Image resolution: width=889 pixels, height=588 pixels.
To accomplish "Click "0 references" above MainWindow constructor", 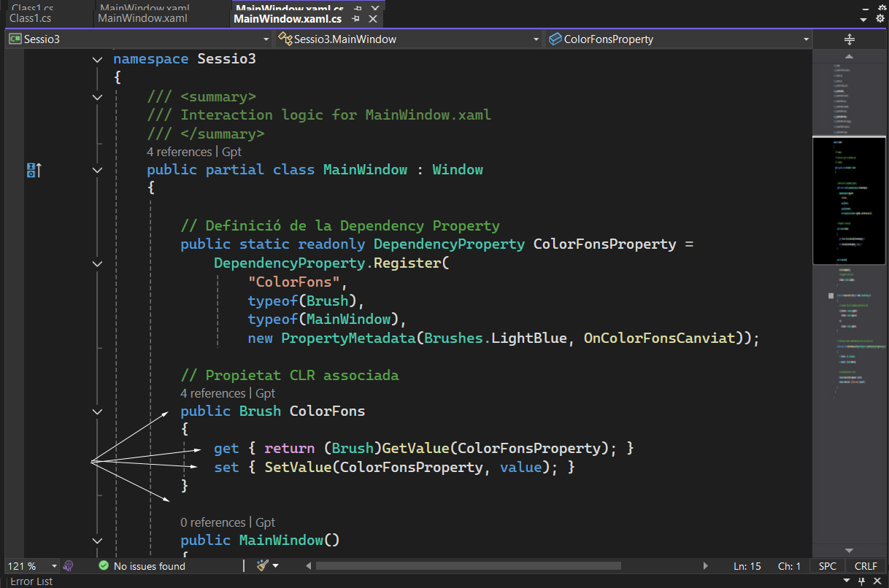I will click(x=213, y=522).
